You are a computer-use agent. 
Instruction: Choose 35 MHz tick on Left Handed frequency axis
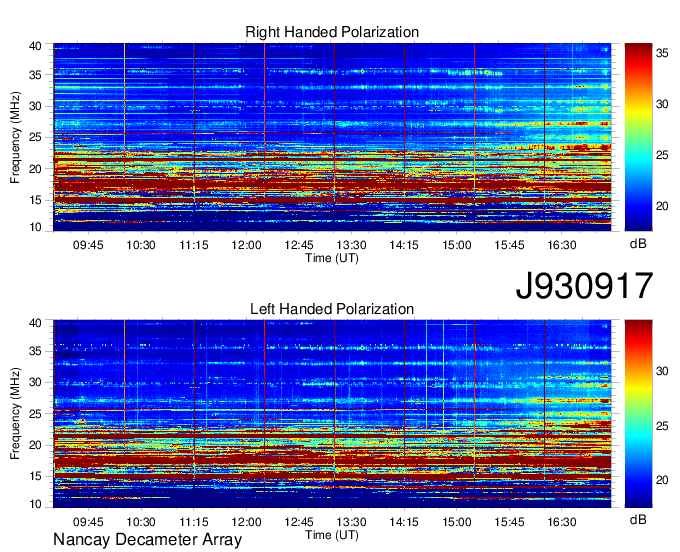35,351
